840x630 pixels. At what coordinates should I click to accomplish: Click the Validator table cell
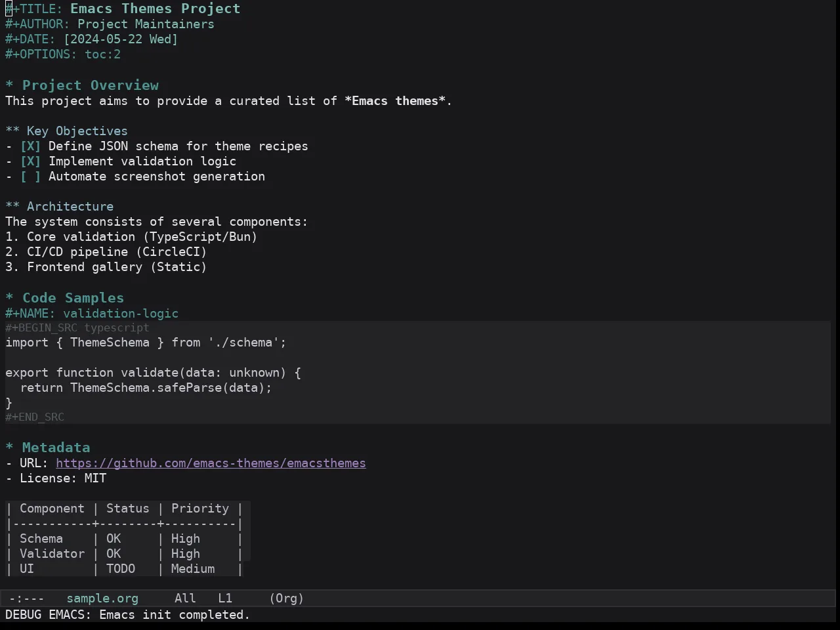52,554
